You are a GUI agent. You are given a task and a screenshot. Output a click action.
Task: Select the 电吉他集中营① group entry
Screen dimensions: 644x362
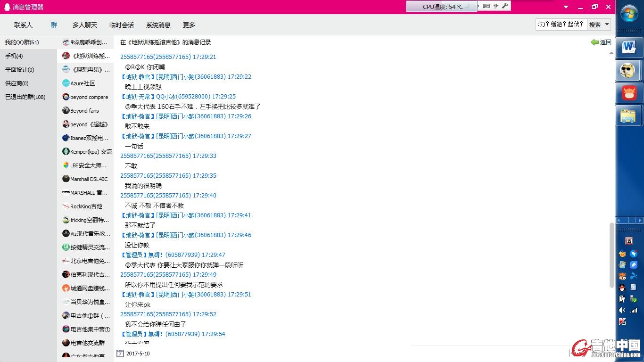85,329
